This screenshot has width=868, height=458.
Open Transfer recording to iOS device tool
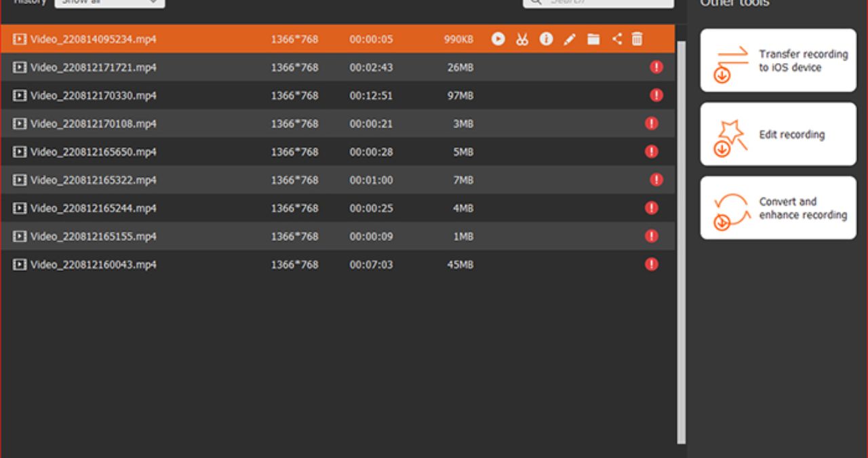(778, 60)
